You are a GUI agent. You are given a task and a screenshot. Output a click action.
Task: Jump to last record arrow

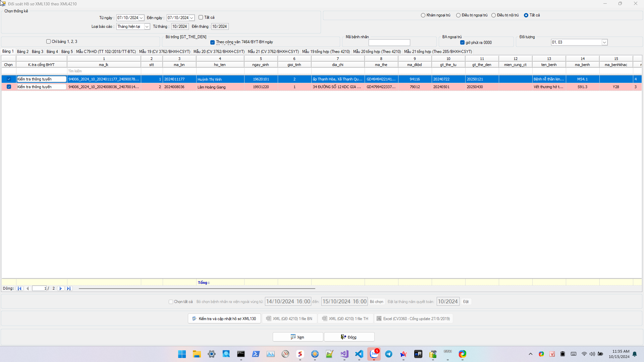point(69,289)
